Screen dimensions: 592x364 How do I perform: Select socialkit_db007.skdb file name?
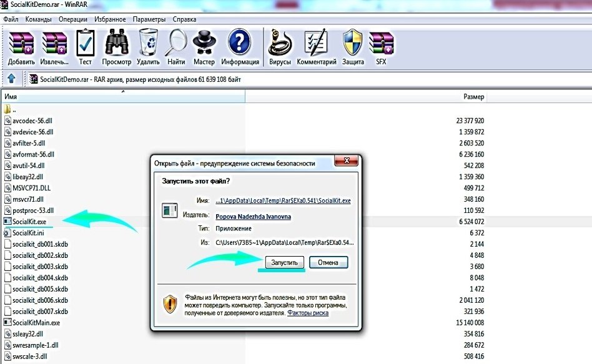(40, 311)
